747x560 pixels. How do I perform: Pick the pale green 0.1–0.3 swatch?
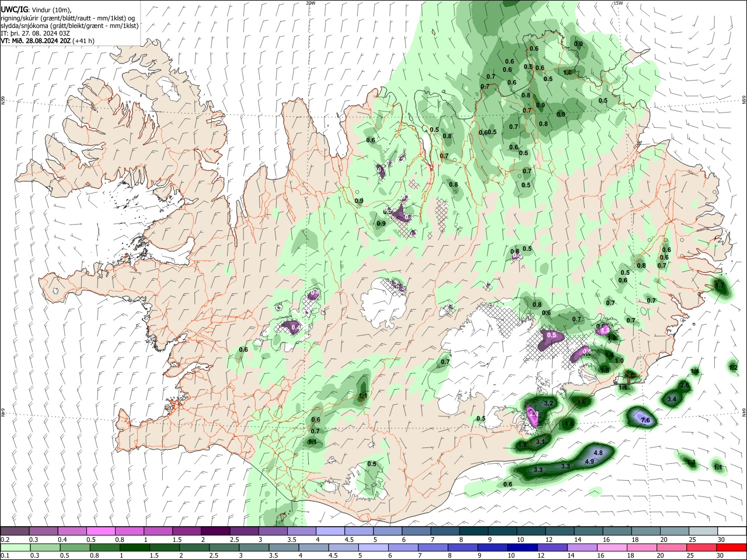[15, 547]
